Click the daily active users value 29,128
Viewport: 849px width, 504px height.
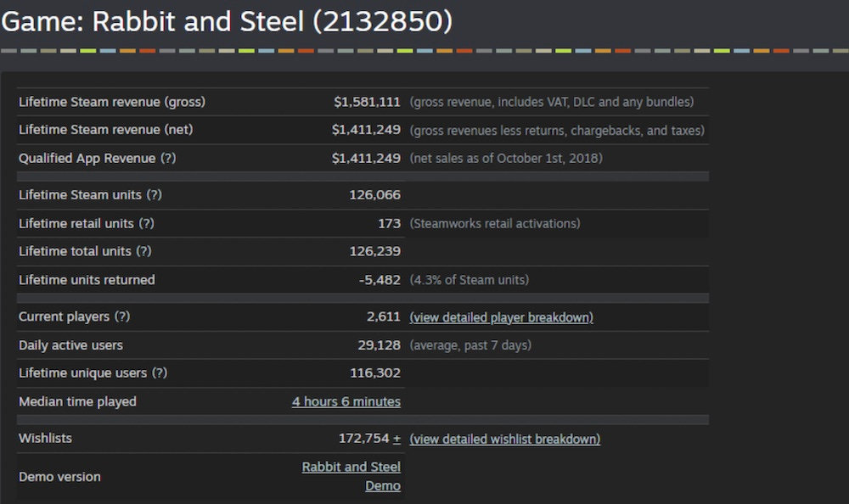tap(379, 345)
